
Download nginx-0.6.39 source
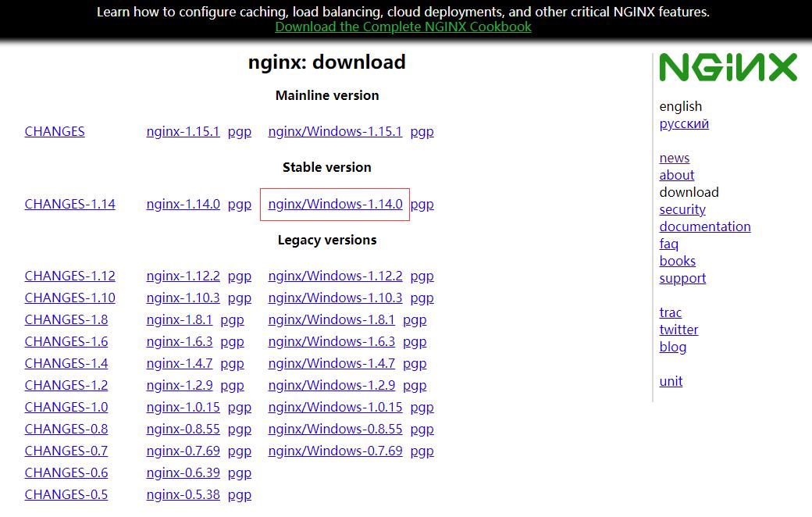183,473
